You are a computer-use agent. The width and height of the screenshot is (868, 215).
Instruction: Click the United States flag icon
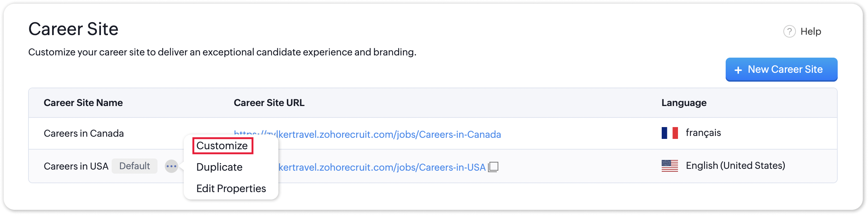point(669,166)
